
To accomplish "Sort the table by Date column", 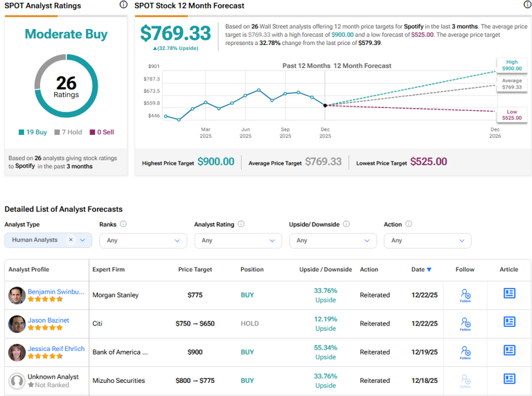I will coord(421,269).
